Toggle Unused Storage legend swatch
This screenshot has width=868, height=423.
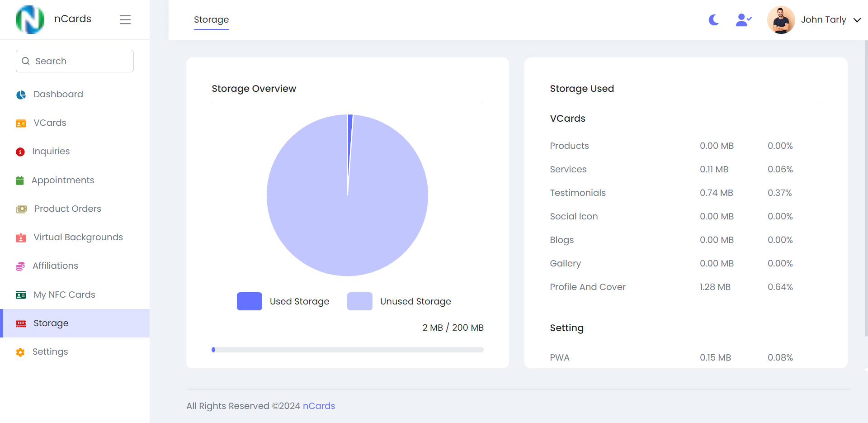tap(359, 301)
